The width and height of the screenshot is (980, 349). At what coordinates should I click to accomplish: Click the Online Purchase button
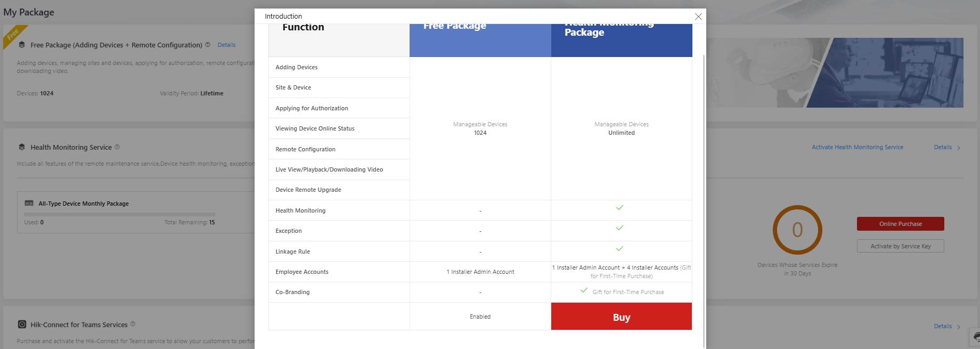[x=900, y=224]
